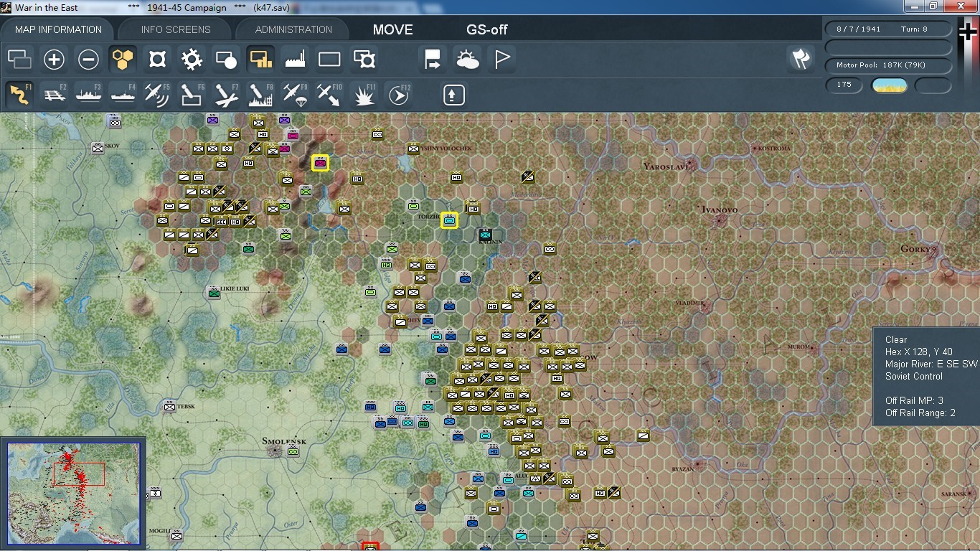Open the overlapping windows map icon
This screenshot has height=551, width=980.
point(19,59)
